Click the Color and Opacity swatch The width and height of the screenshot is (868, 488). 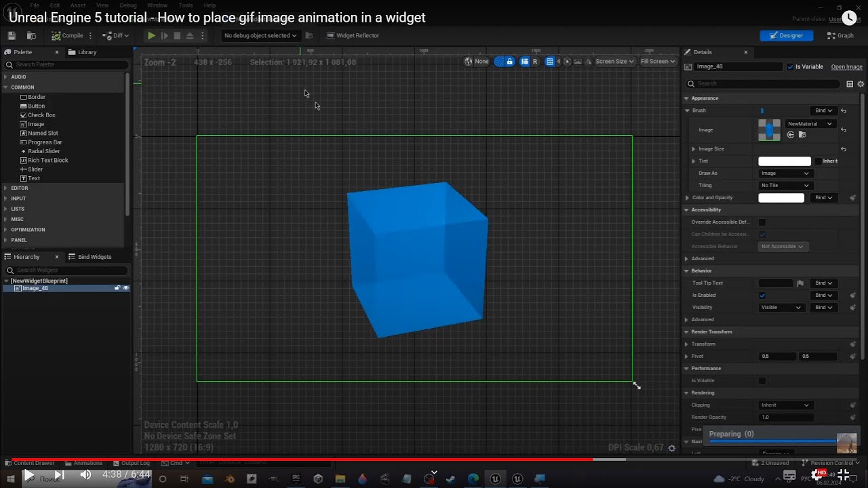coord(781,198)
